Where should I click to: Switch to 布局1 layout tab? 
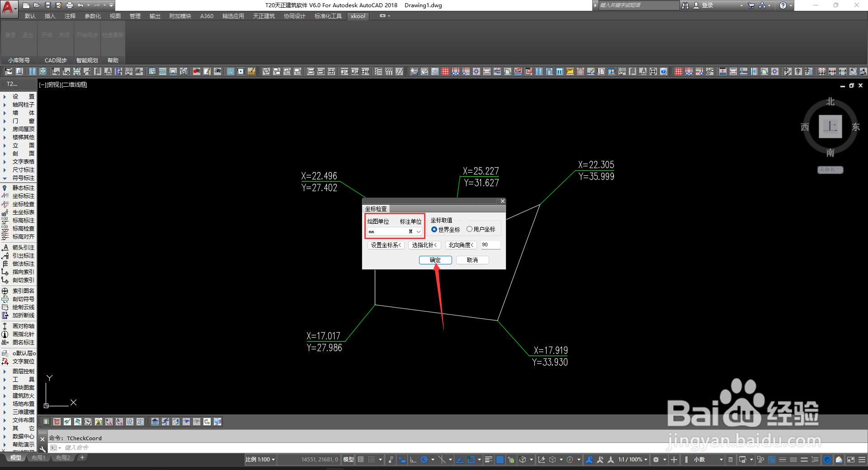38,458
